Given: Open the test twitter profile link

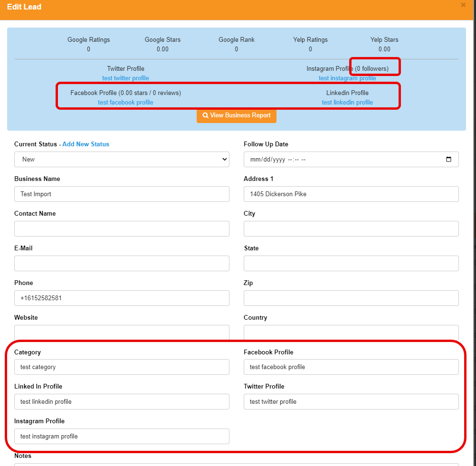Looking at the screenshot, I should tap(125, 78).
